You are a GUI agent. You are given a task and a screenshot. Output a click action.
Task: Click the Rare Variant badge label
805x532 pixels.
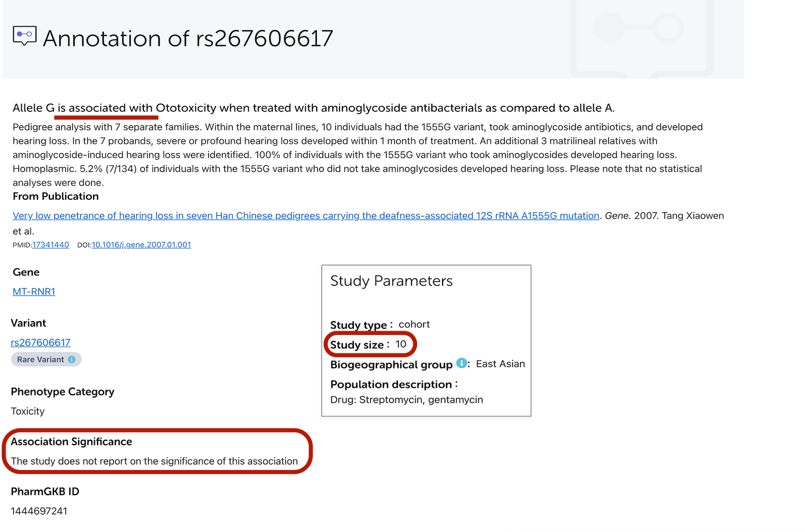click(x=40, y=360)
